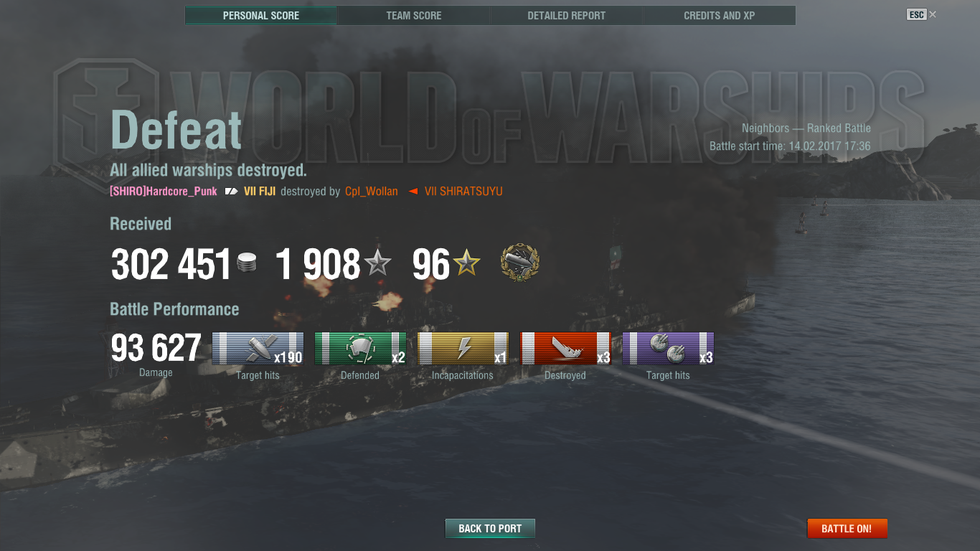Open the Detailed Report tab
Image resolution: width=980 pixels, height=551 pixels.
[567, 16]
